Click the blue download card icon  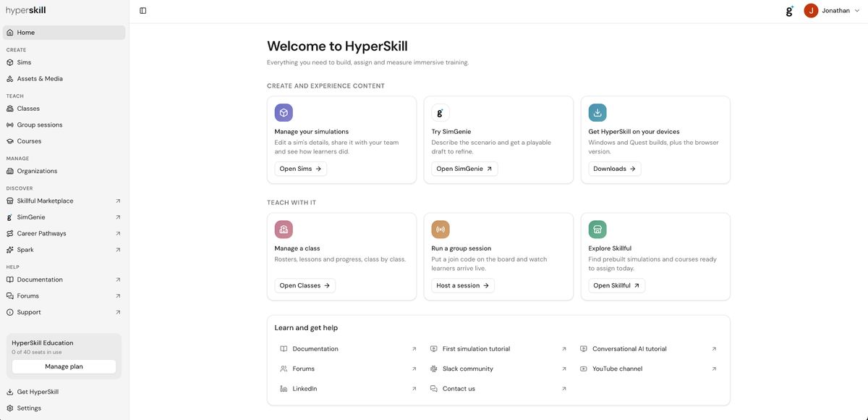pos(597,113)
